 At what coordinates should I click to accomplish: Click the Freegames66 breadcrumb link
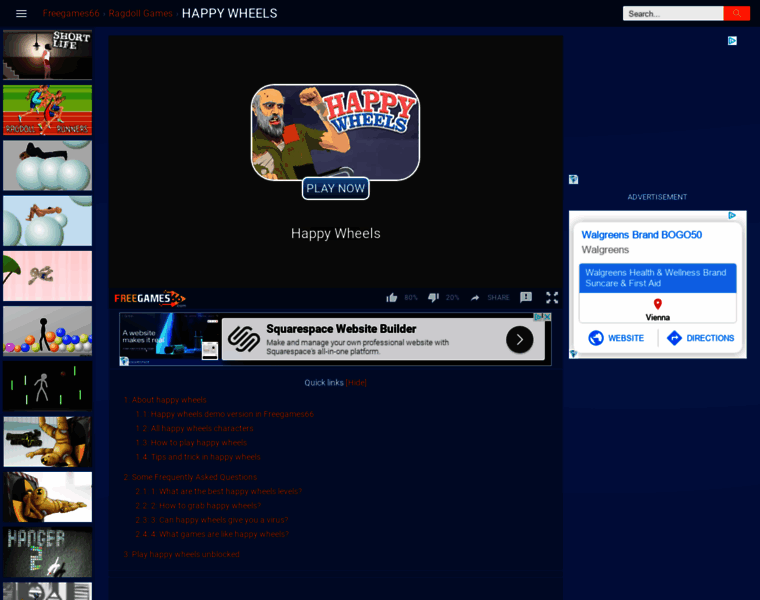point(71,14)
